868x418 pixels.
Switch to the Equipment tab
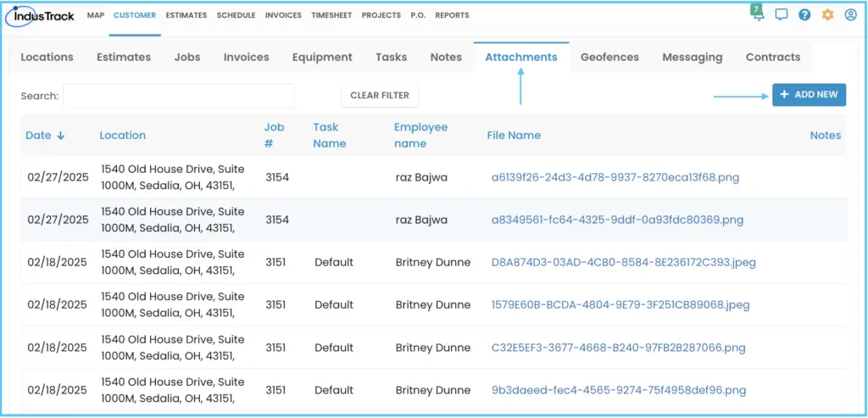(322, 57)
